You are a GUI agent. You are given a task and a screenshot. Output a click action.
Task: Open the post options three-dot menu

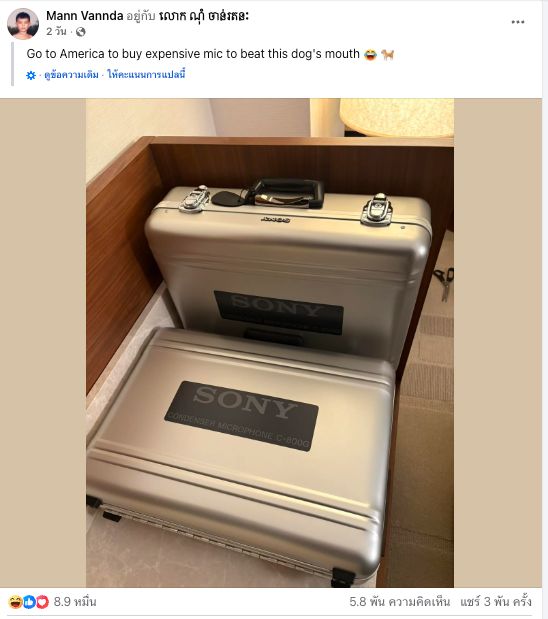(518, 22)
